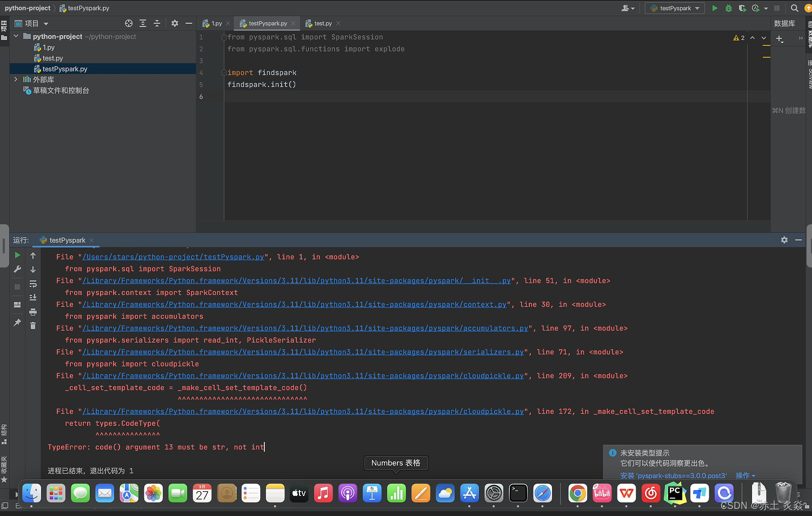Viewport: 812px width, 516px height.
Task: Open run configuration wrench in Run panel
Action: (17, 269)
